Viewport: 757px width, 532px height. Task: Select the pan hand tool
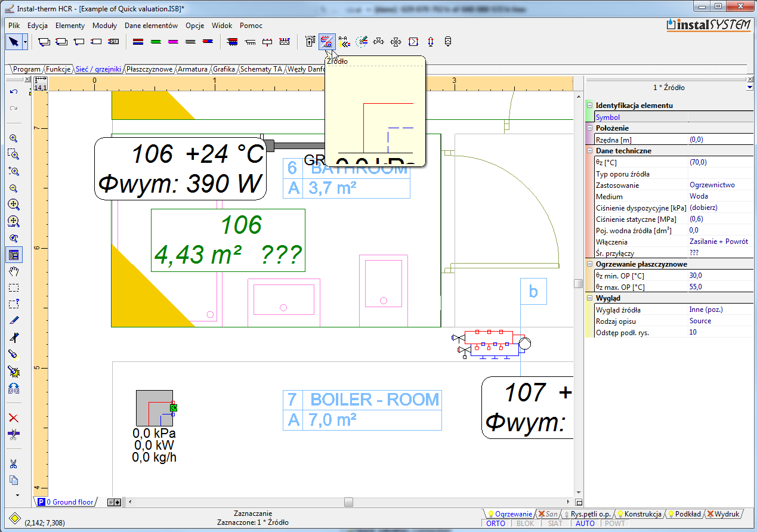pos(14,271)
